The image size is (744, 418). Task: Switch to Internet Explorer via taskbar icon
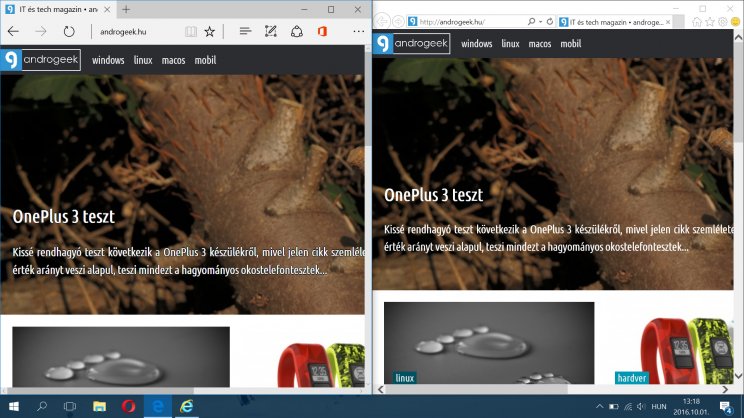(x=186, y=407)
